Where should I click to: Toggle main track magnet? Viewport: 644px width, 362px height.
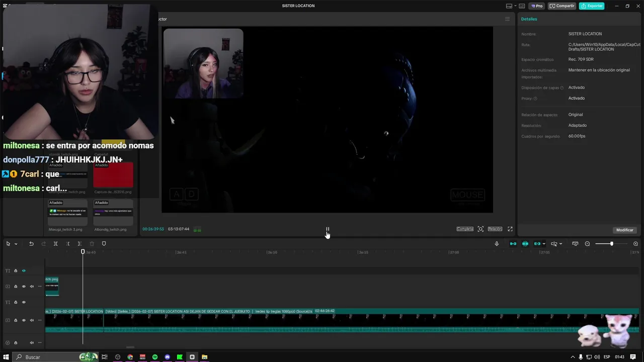click(513, 244)
